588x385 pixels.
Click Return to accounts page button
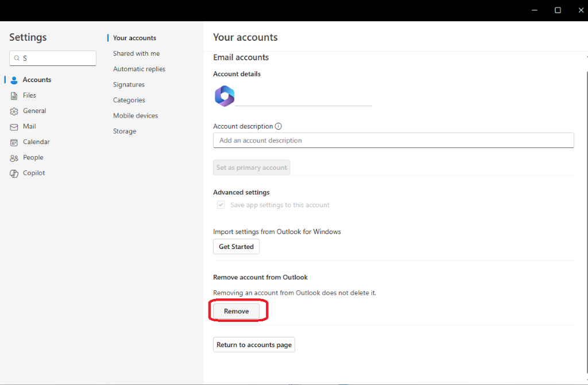pyautogui.click(x=254, y=344)
